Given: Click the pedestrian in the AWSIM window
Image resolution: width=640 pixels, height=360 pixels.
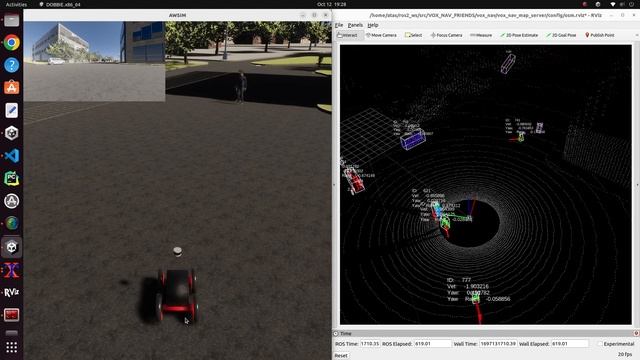Looking at the screenshot, I should [241, 87].
